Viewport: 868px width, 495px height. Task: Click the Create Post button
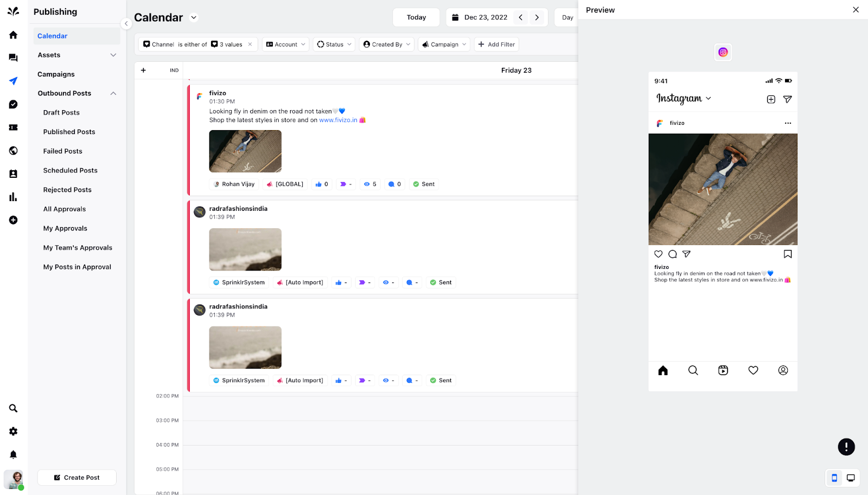(77, 478)
